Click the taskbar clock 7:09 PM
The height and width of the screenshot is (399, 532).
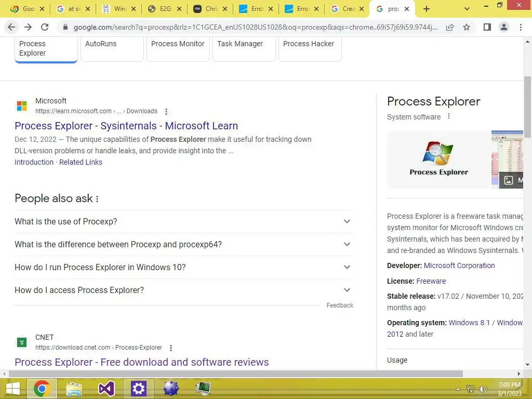click(x=510, y=389)
